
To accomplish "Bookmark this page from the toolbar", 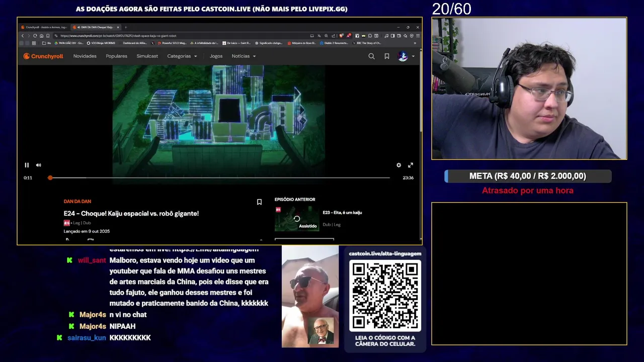I will pos(48,36).
